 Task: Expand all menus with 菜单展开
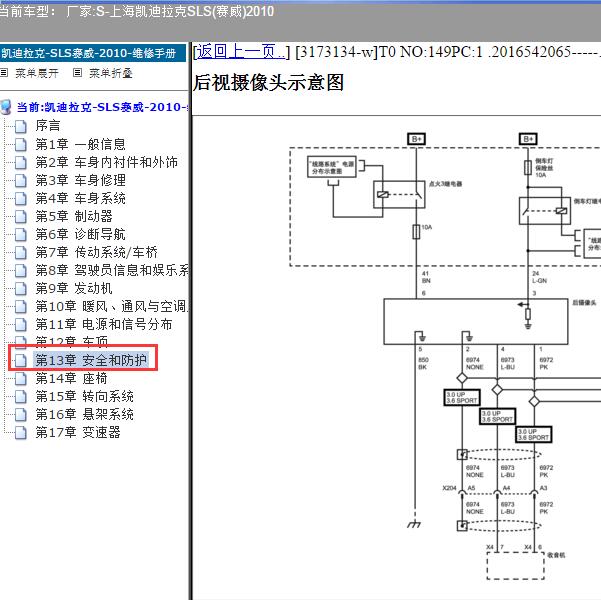37,73
